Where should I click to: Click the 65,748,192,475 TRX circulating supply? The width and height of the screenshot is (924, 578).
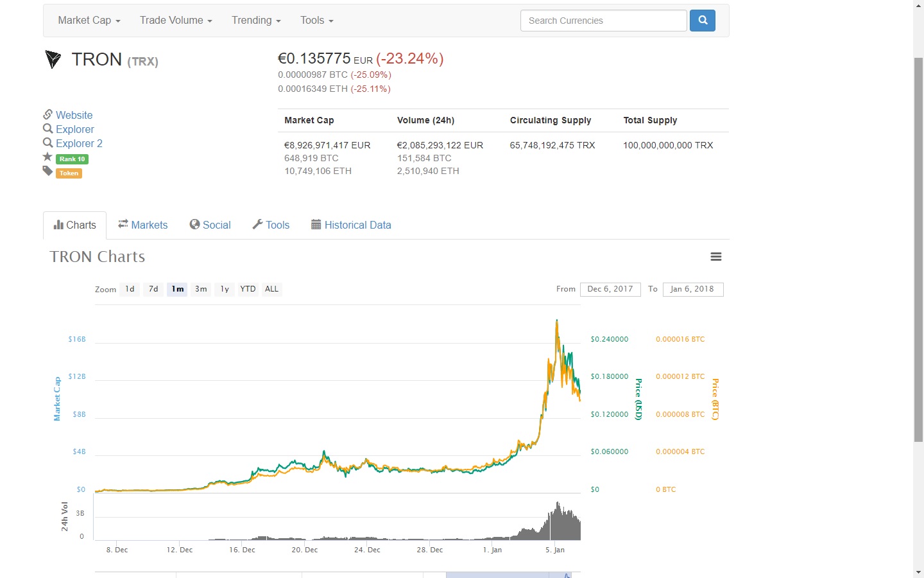(x=552, y=145)
